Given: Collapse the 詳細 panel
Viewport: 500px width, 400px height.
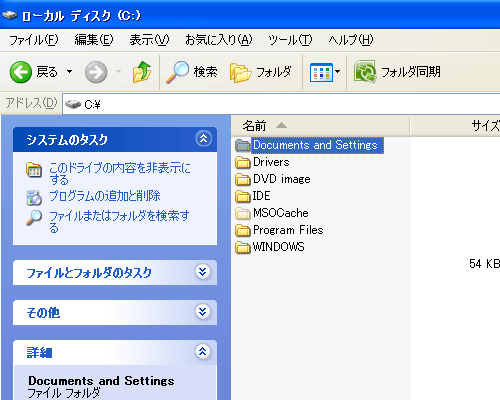Looking at the screenshot, I should [203, 351].
